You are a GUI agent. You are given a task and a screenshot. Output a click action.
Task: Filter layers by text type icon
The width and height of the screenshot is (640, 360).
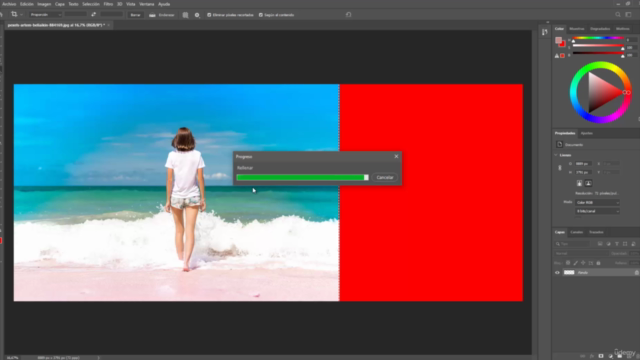pos(617,244)
